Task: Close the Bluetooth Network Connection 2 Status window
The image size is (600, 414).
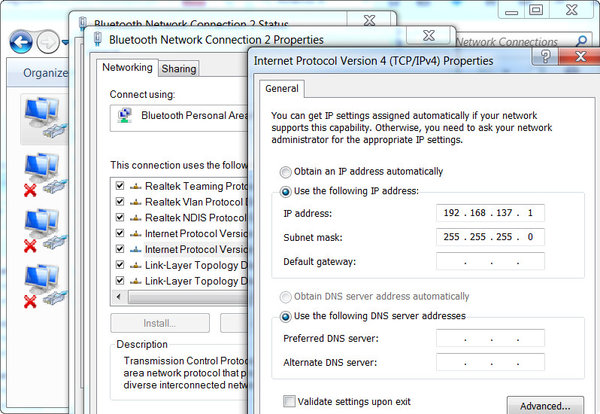Action: click(x=370, y=20)
